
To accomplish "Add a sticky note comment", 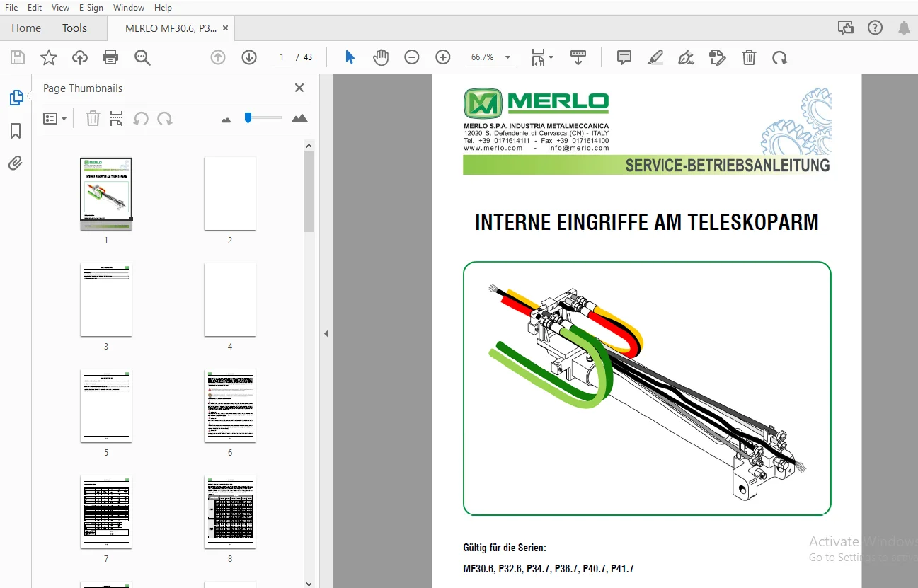I will click(624, 57).
